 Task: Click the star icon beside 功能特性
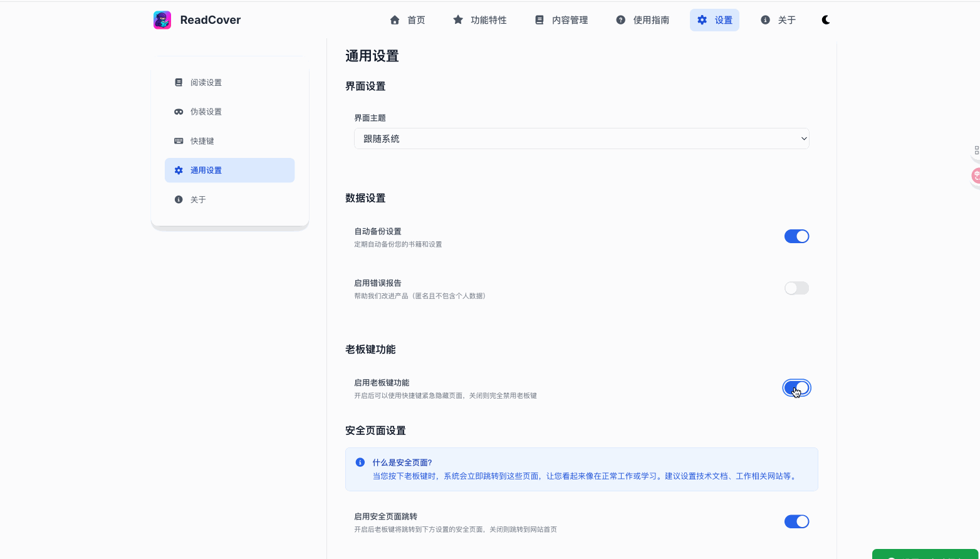pos(456,19)
